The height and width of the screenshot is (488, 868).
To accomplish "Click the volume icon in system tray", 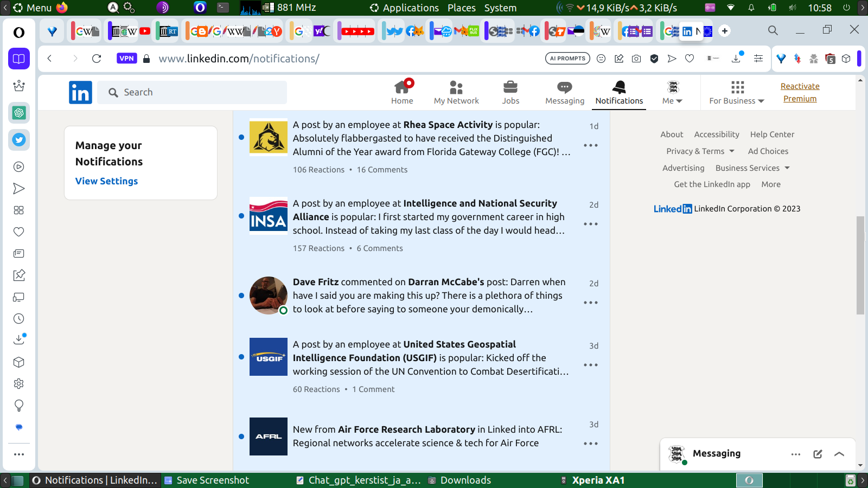I will [x=793, y=8].
